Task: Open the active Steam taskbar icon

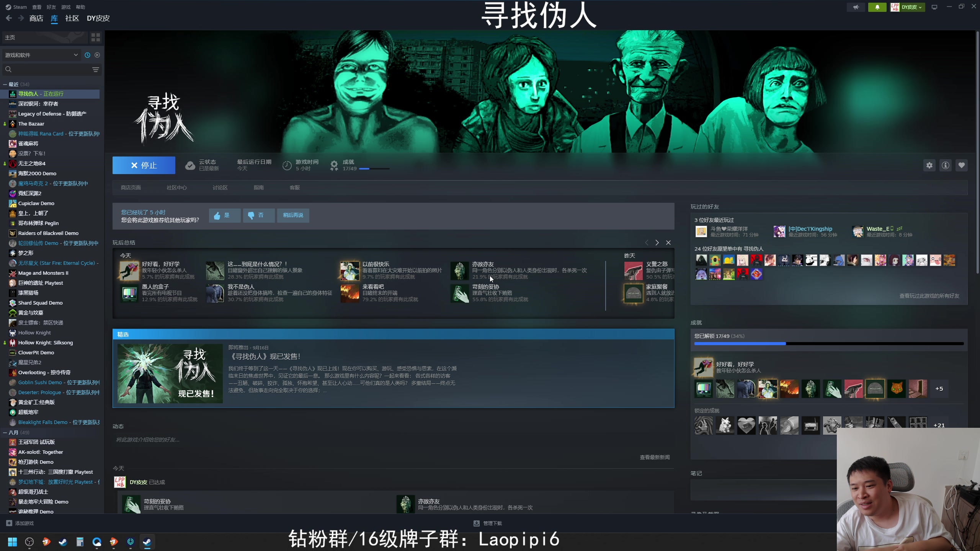Action: [x=147, y=542]
